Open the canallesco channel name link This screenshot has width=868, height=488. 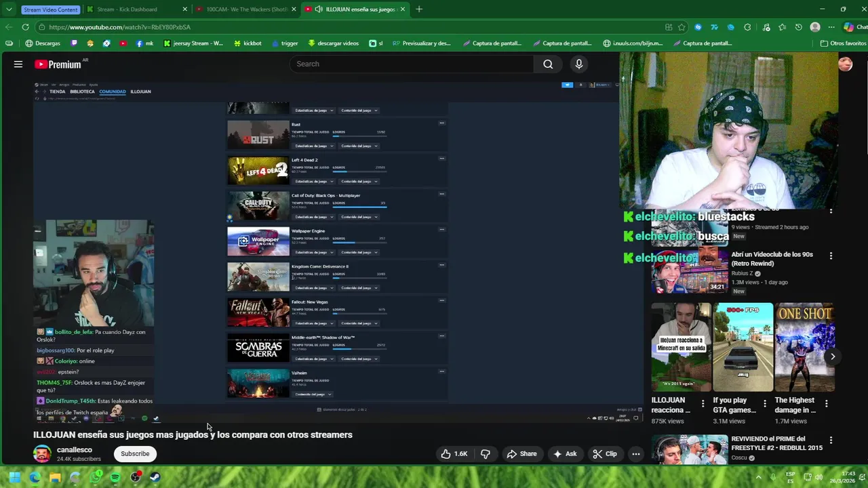click(x=75, y=449)
